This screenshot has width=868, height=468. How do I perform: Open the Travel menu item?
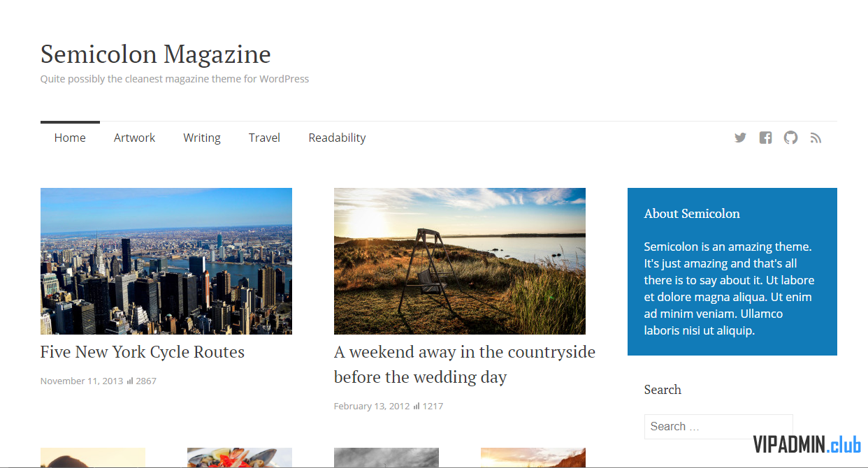(264, 138)
